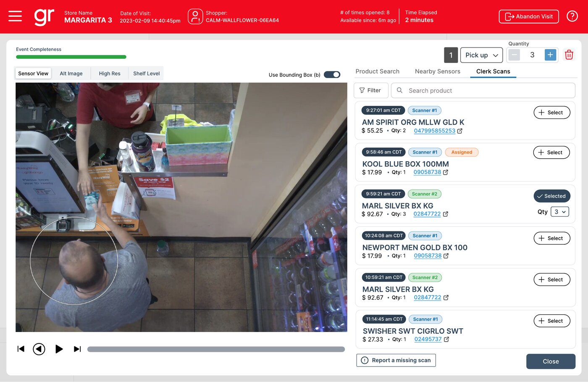588x382 pixels.
Task: Click the Assigned tag on KOOL BLUE BOX
Action: 462,152
